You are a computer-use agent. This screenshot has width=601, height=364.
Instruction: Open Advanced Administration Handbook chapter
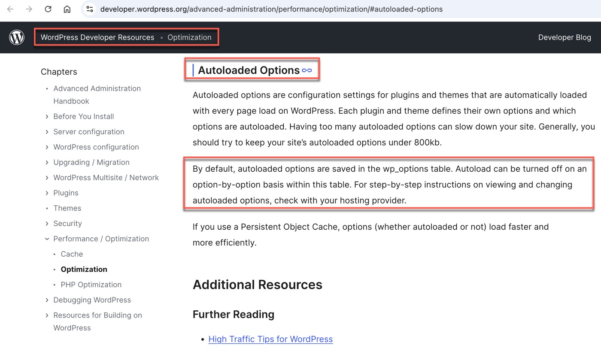(97, 95)
